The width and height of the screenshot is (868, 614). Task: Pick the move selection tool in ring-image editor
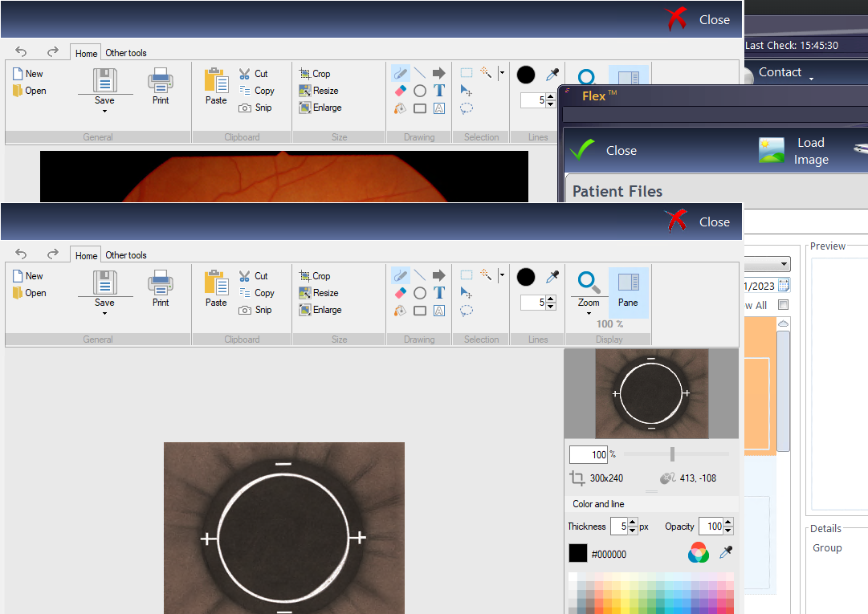pos(466,293)
